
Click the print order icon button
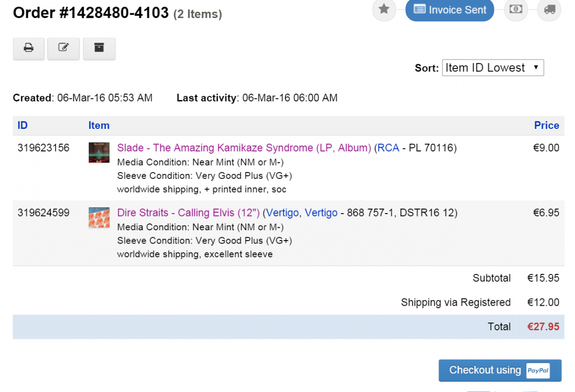click(x=28, y=48)
